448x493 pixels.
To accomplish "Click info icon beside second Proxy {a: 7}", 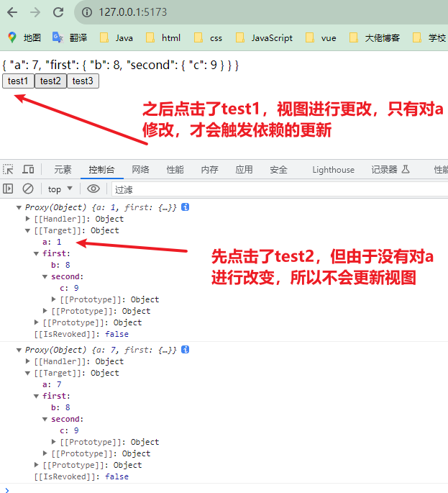I will 186,350.
